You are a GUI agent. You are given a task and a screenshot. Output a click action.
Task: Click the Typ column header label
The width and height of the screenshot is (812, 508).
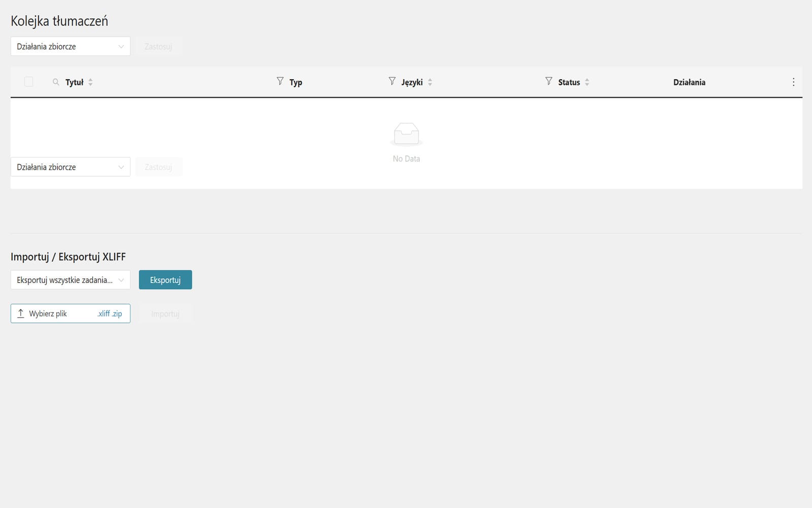(x=296, y=82)
